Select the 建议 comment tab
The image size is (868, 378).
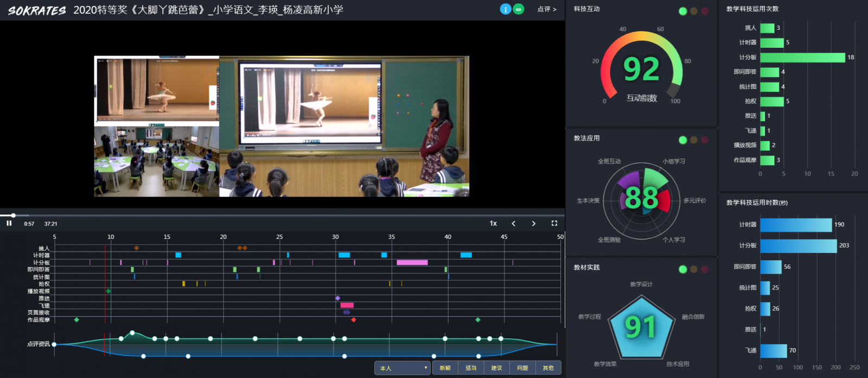(496, 368)
